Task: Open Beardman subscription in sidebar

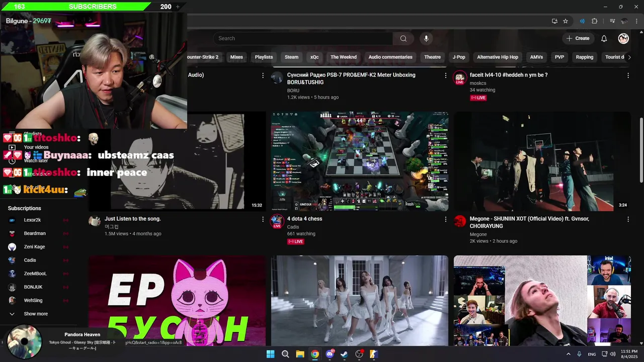Action: 35,233
